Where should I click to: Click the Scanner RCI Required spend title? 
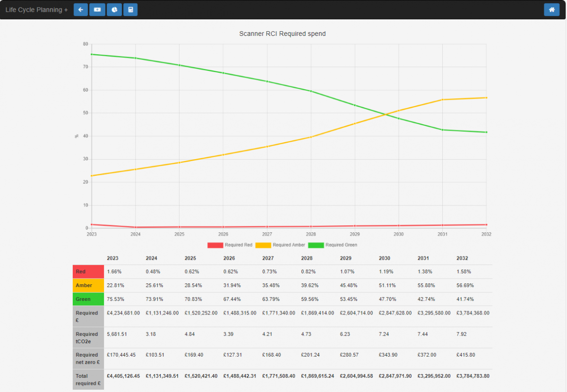(x=283, y=34)
